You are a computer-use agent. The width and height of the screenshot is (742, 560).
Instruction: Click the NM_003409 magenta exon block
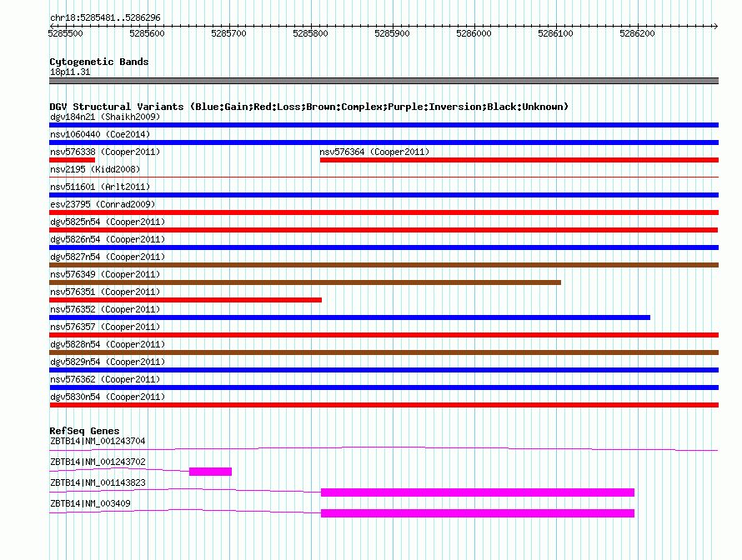[x=478, y=513]
